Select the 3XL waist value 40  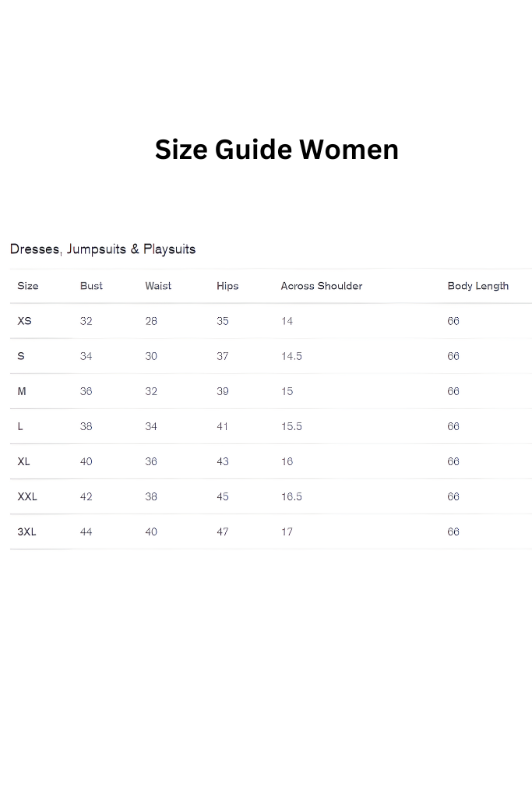pos(151,531)
